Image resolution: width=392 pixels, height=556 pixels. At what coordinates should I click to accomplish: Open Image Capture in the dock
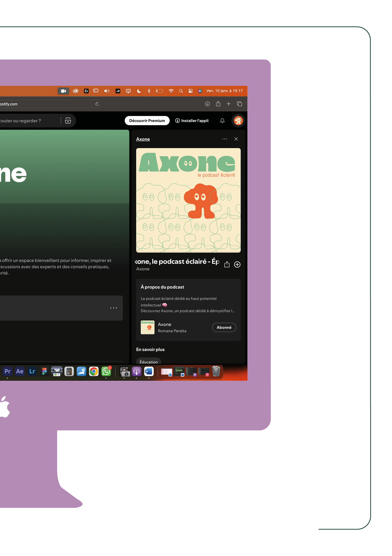(x=124, y=372)
